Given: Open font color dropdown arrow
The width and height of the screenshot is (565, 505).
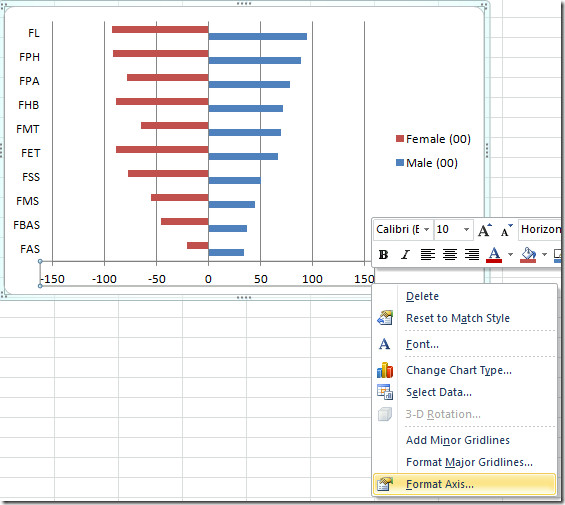Looking at the screenshot, I should [510, 254].
